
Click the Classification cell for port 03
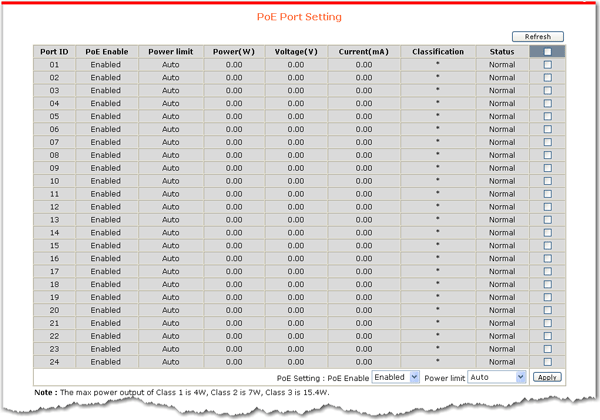(438, 91)
